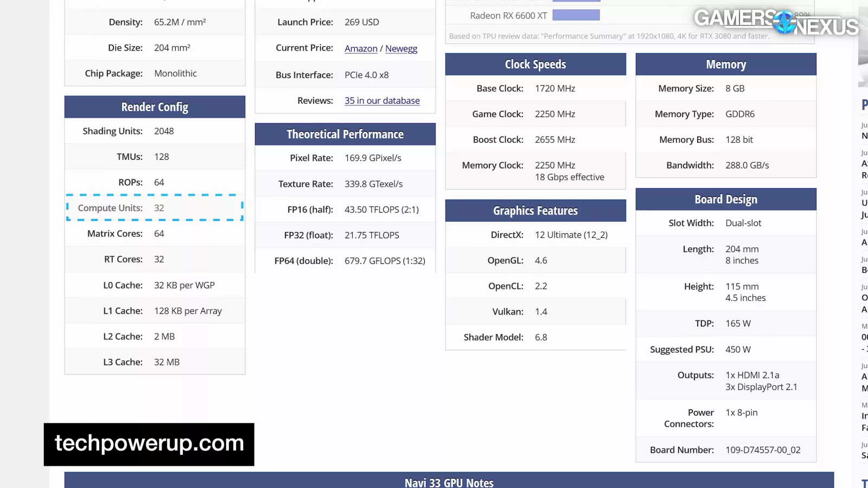Select the Die Size value 204 mm²
Image resolution: width=868 pixels, height=488 pixels.
172,48
